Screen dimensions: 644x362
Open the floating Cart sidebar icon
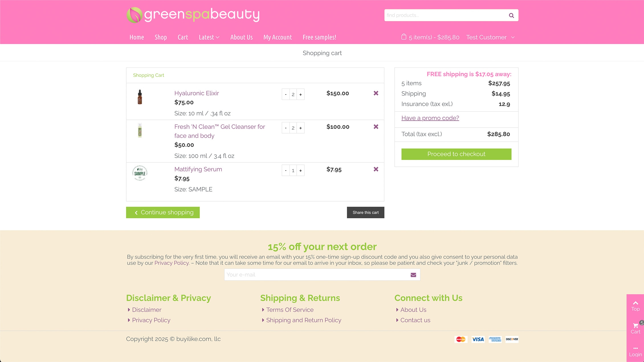(635, 328)
